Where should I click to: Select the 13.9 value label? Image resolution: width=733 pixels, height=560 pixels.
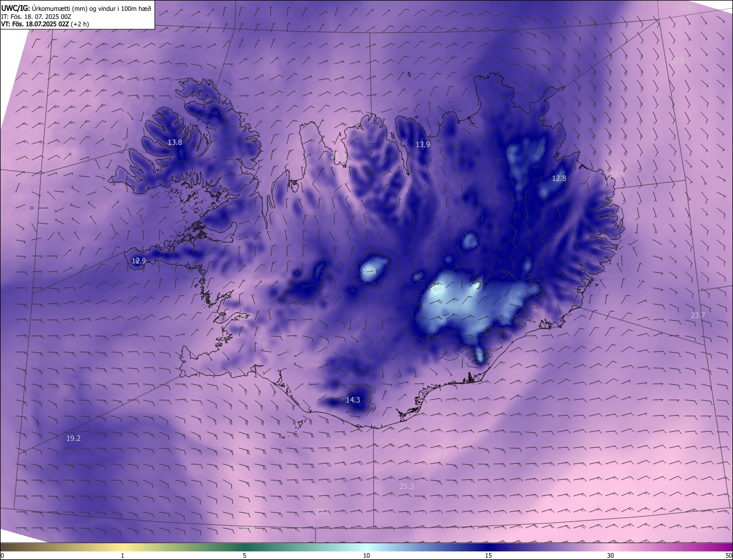point(423,145)
